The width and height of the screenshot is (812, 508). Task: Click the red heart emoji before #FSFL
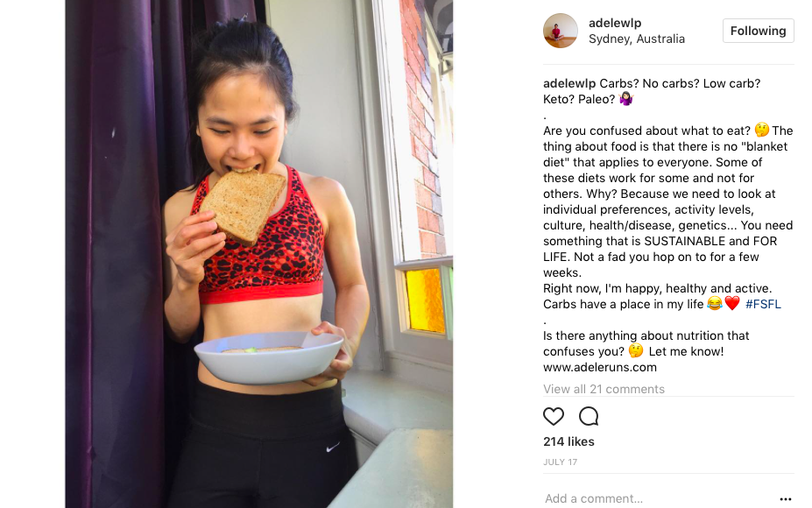731,303
